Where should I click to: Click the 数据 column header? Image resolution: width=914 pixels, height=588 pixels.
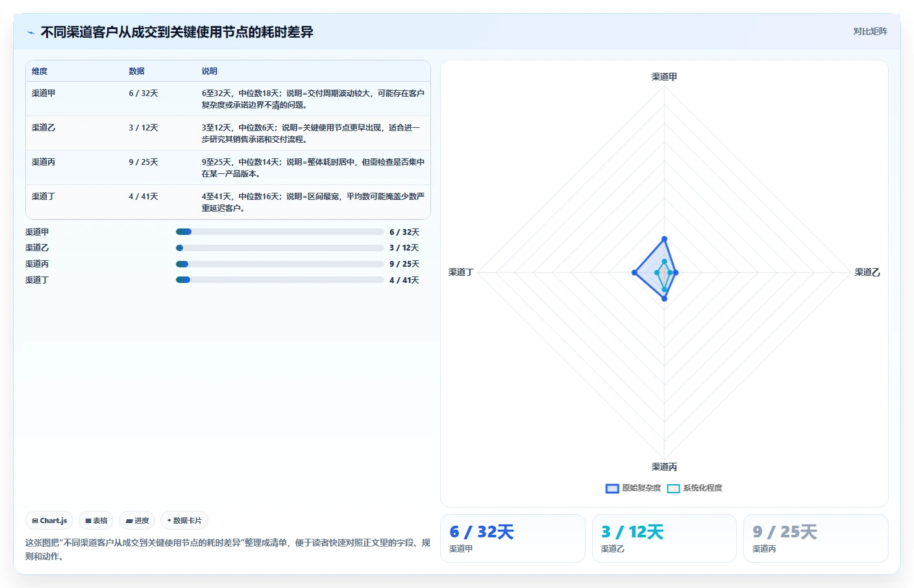pyautogui.click(x=136, y=71)
